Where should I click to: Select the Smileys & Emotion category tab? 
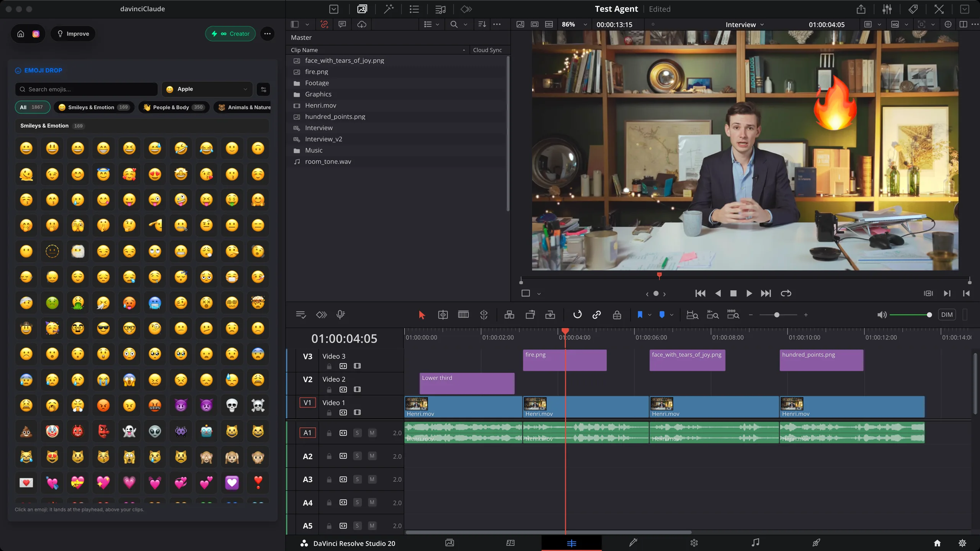(x=94, y=107)
